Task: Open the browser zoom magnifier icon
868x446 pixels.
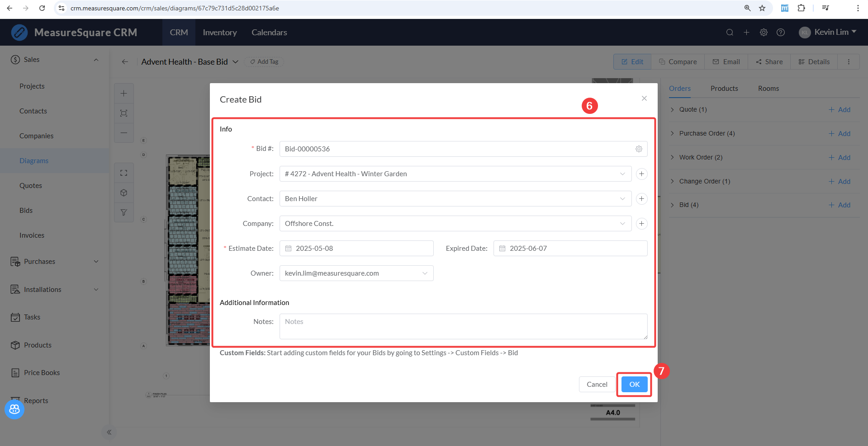Action: click(x=747, y=8)
